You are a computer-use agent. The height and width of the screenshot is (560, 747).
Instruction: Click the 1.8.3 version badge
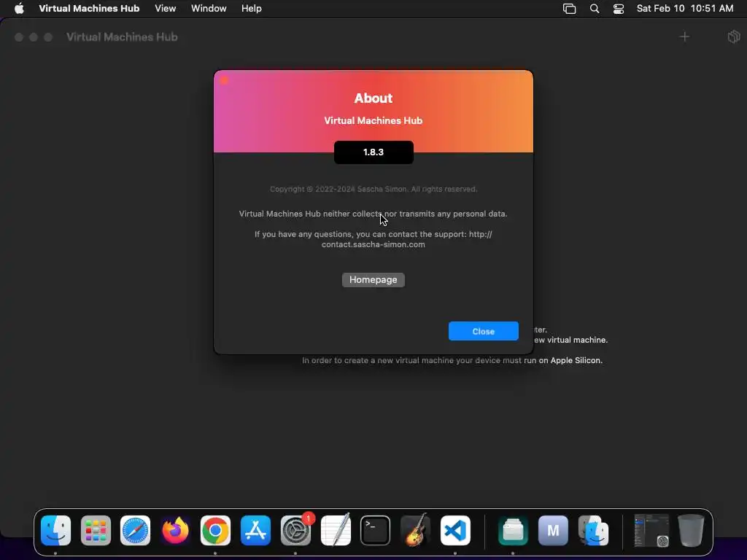click(373, 152)
